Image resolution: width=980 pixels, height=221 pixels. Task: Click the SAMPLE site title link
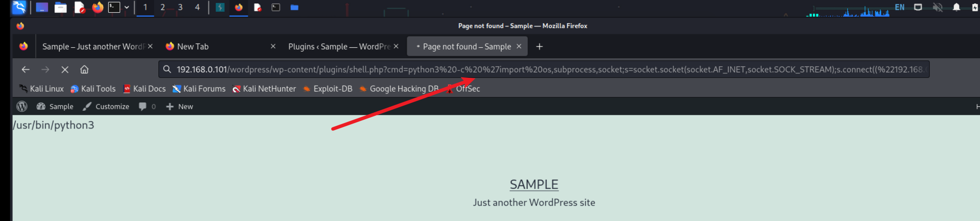534,185
